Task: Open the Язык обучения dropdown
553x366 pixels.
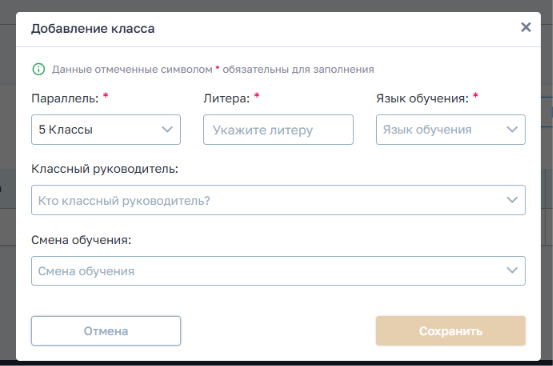Action: 451,129
